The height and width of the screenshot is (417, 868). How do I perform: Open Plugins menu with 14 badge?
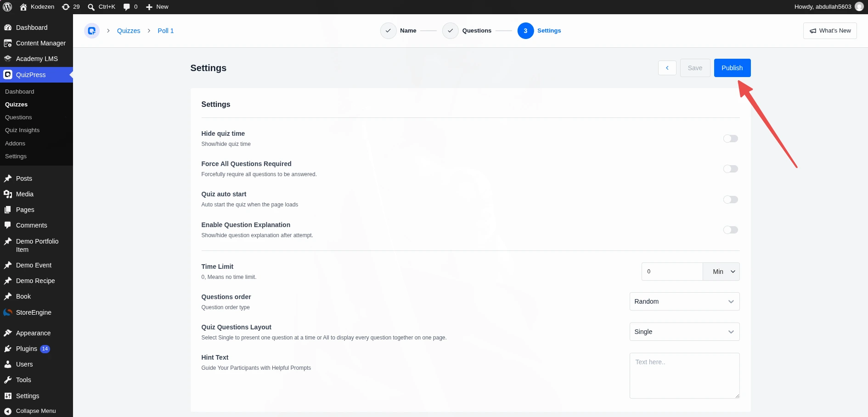click(x=36, y=349)
